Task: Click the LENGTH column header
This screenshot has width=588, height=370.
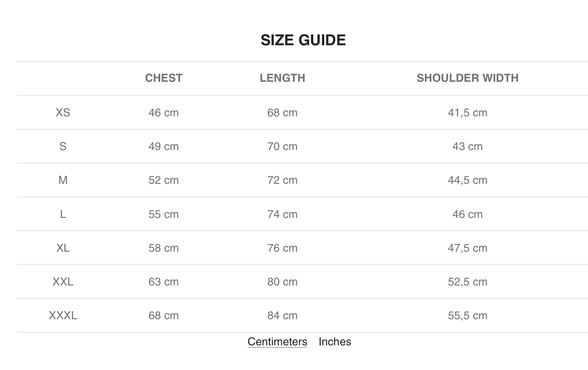Action: [282, 78]
